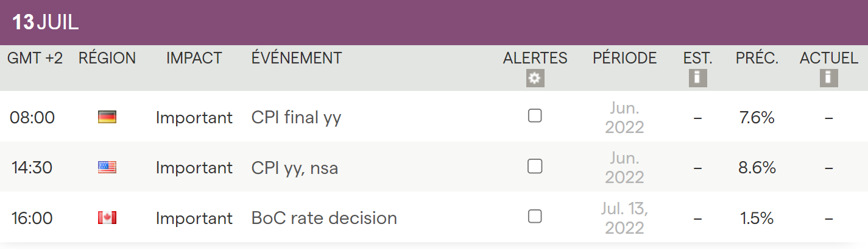868x249 pixels.
Task: Open the CPI yy, nsa event
Action: pyautogui.click(x=294, y=168)
